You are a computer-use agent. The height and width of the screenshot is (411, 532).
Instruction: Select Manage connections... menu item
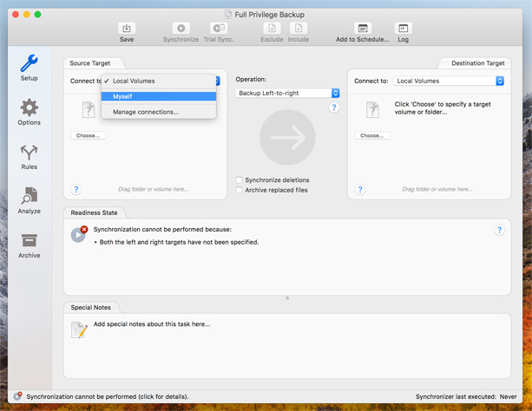pyautogui.click(x=159, y=112)
